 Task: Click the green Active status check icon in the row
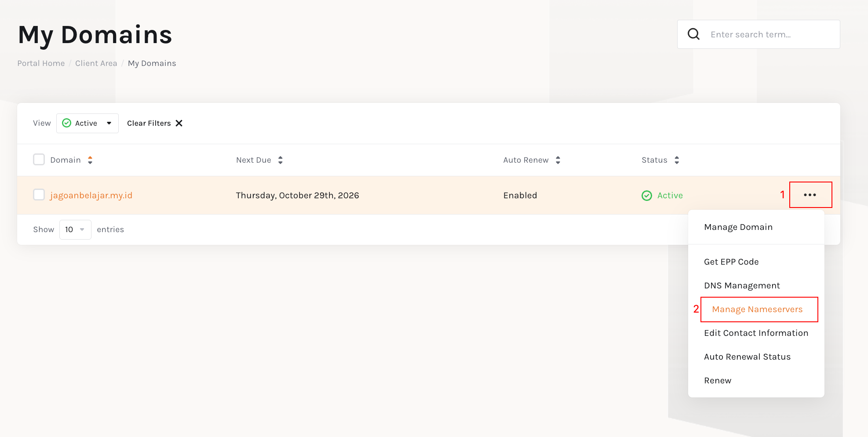[x=647, y=196]
